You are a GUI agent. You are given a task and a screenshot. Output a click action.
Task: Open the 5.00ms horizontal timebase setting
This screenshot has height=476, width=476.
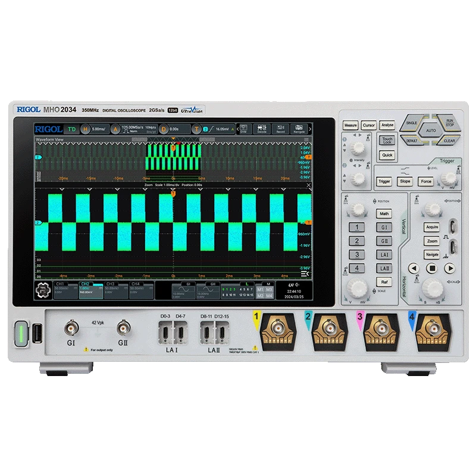click(x=99, y=127)
